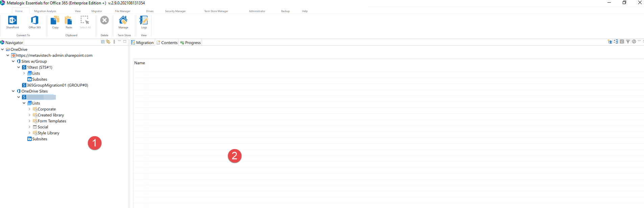Collapse Lists under the OneDrive site
644x208 pixels.
point(24,103)
